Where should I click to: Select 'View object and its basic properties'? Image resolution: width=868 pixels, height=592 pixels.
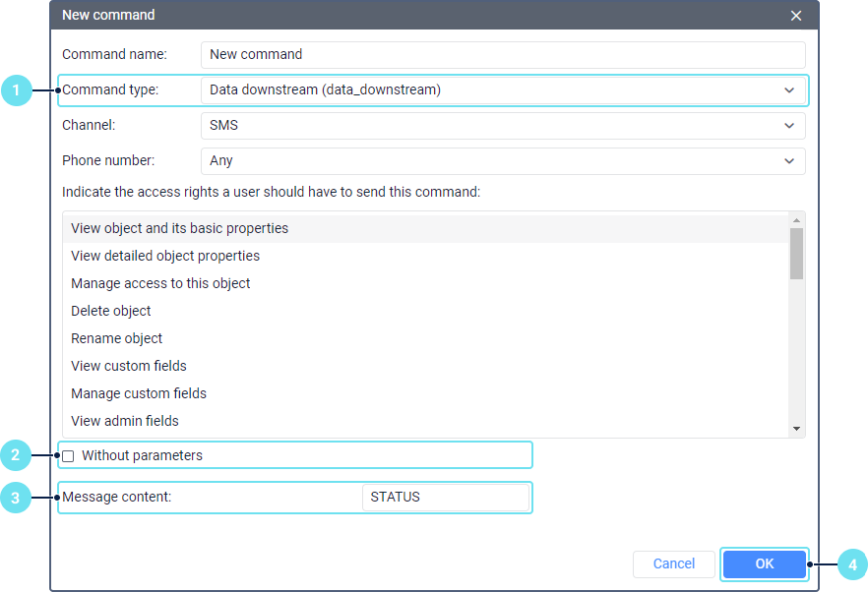point(425,228)
